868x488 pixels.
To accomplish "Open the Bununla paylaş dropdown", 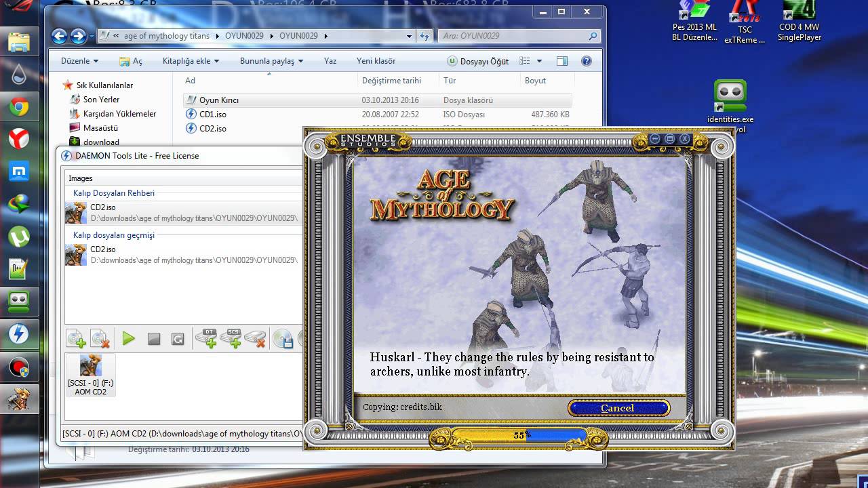I will pyautogui.click(x=271, y=61).
